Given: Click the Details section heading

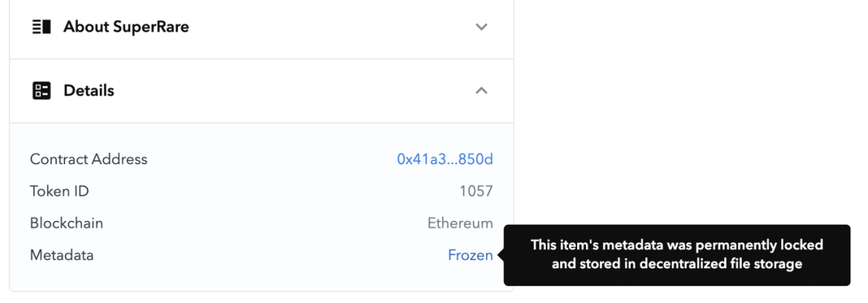Looking at the screenshot, I should [x=88, y=90].
